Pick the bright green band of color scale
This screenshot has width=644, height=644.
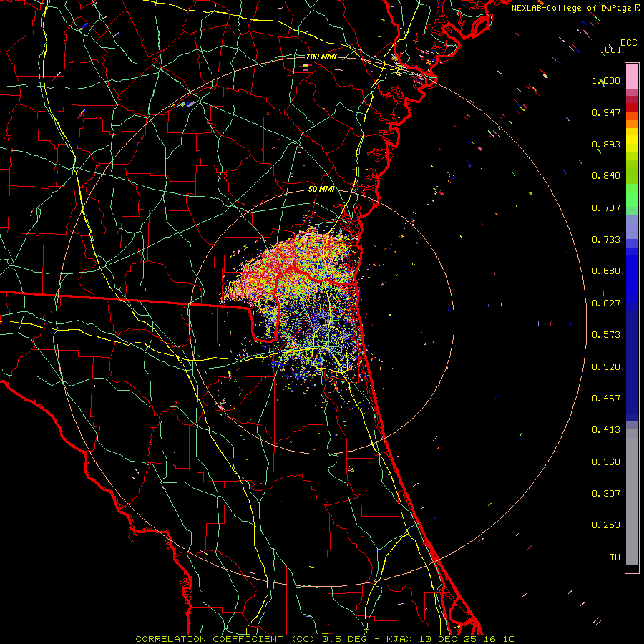click(632, 195)
